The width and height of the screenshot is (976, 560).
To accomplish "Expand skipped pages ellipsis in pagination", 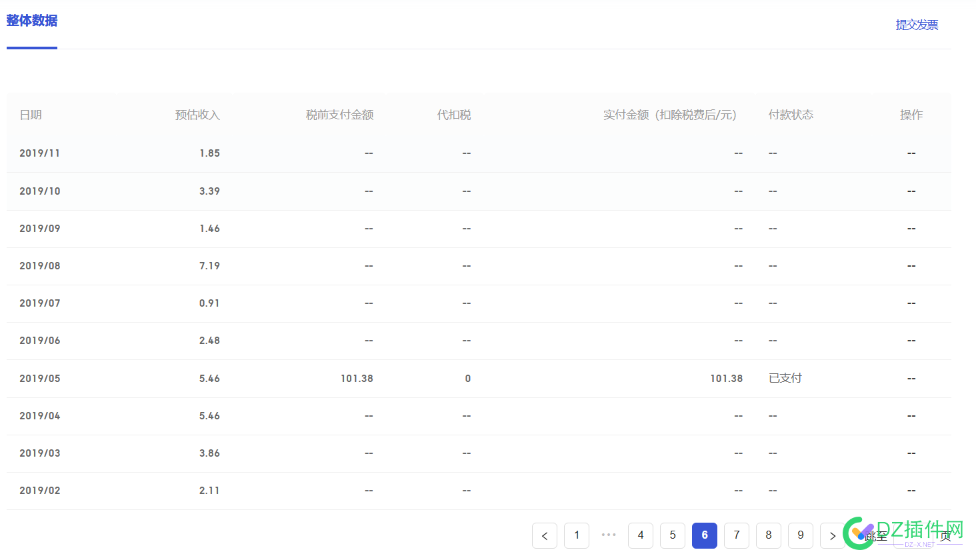I will coord(609,535).
